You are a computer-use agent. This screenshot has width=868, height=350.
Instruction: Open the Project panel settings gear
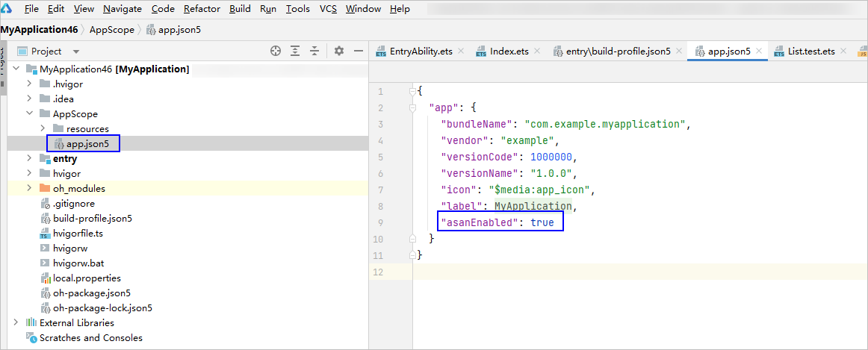pos(339,51)
